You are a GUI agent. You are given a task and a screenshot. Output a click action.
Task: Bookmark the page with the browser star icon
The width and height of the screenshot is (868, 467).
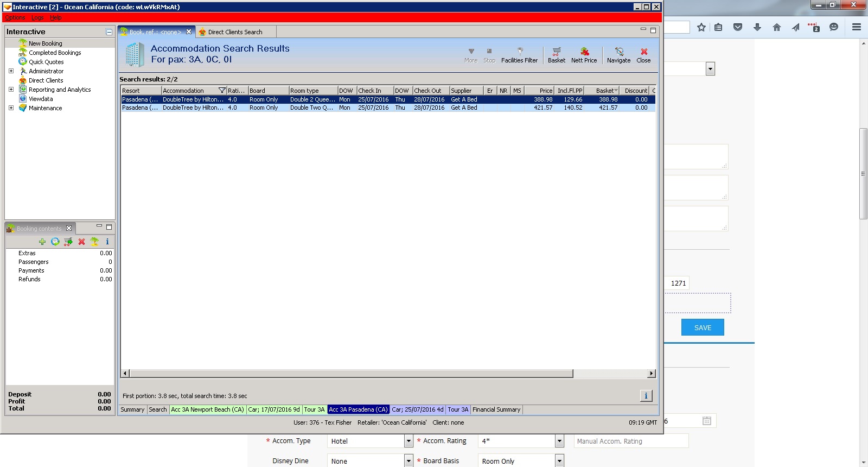click(x=701, y=27)
